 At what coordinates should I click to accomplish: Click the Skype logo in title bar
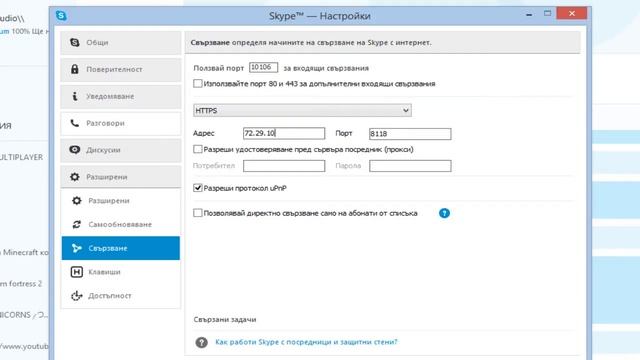(x=61, y=16)
